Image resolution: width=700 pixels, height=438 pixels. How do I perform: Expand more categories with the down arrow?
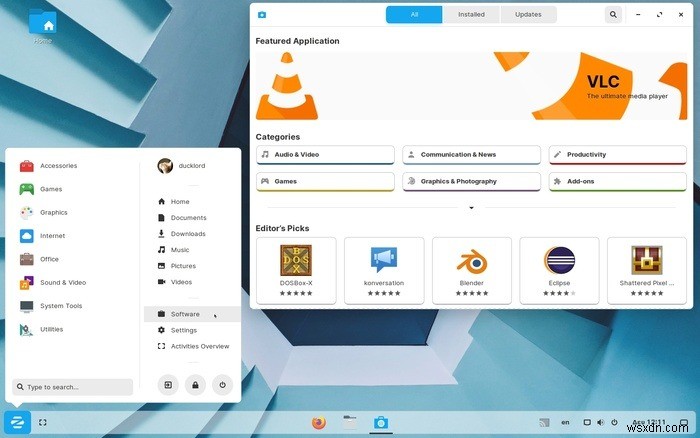tap(471, 208)
